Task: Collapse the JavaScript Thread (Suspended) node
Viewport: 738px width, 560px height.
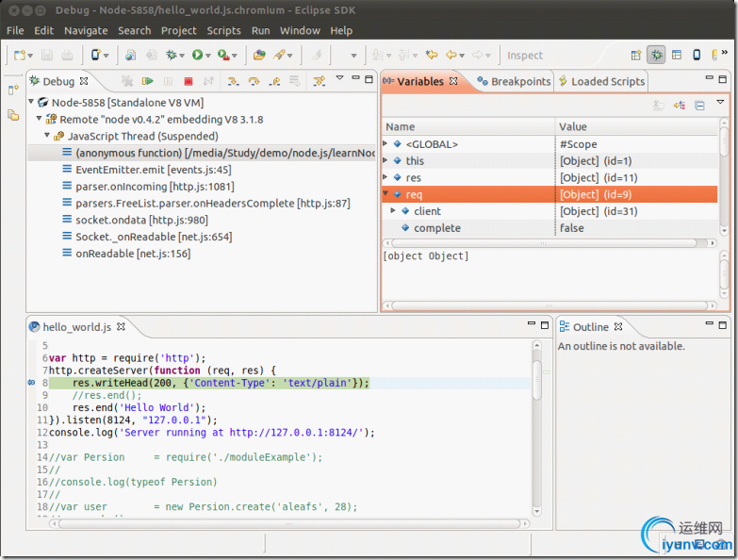Action: [47, 135]
